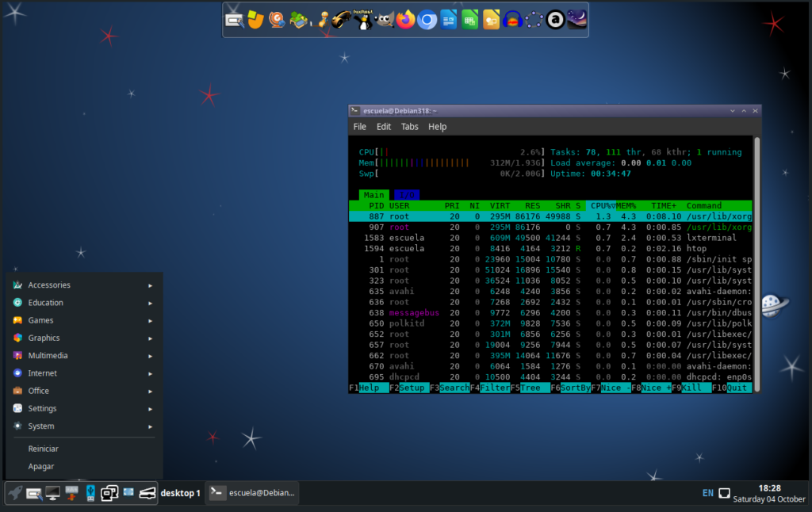This screenshot has width=812, height=512.
Task: Click the USB drive icon in taskbar
Action: pos(90,493)
